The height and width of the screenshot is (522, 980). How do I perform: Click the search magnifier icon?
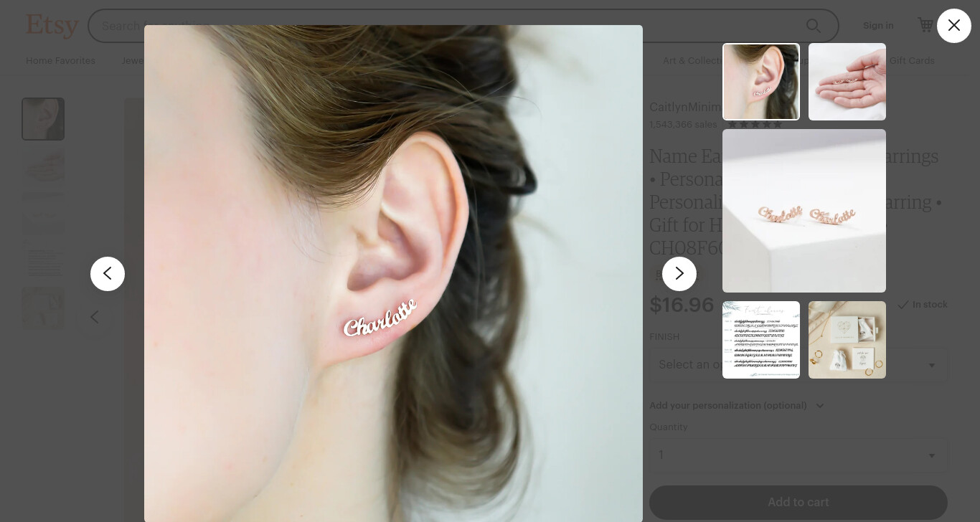pyautogui.click(x=814, y=26)
